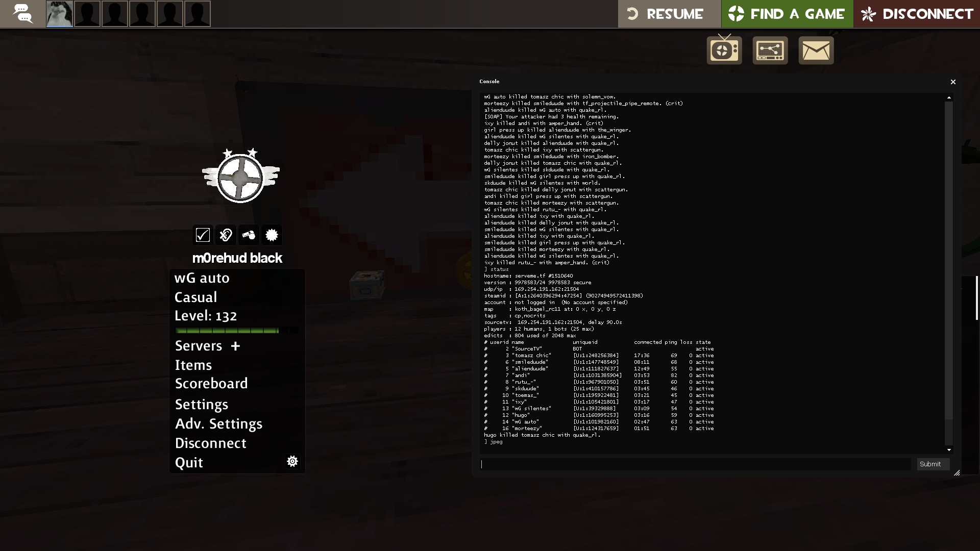
Task: Open the mail envelope notifications icon
Action: tap(816, 50)
